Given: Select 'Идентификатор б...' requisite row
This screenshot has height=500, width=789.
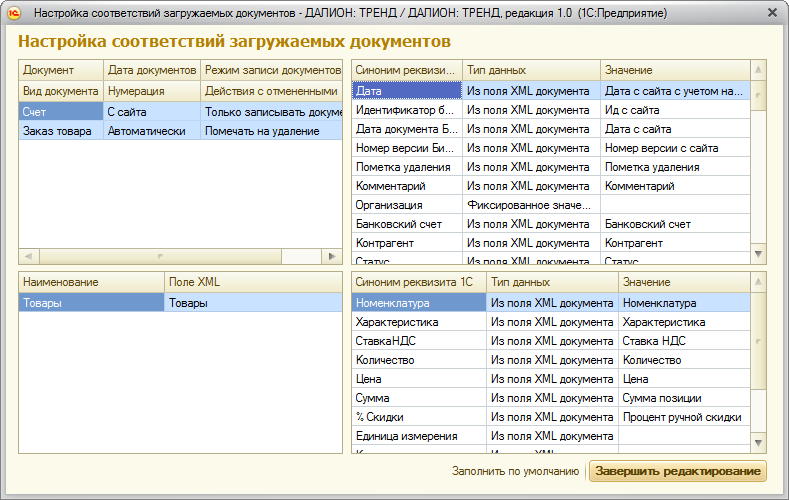Looking at the screenshot, I should [x=551, y=110].
